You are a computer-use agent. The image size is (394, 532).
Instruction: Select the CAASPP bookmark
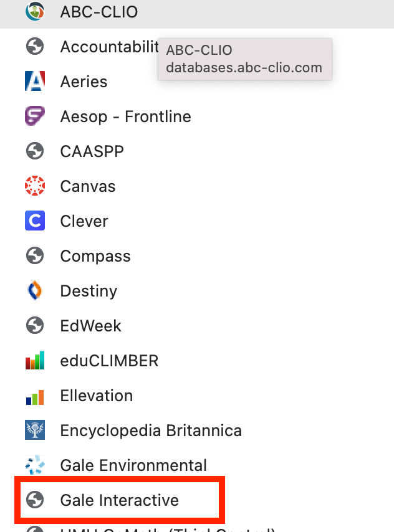(197, 151)
